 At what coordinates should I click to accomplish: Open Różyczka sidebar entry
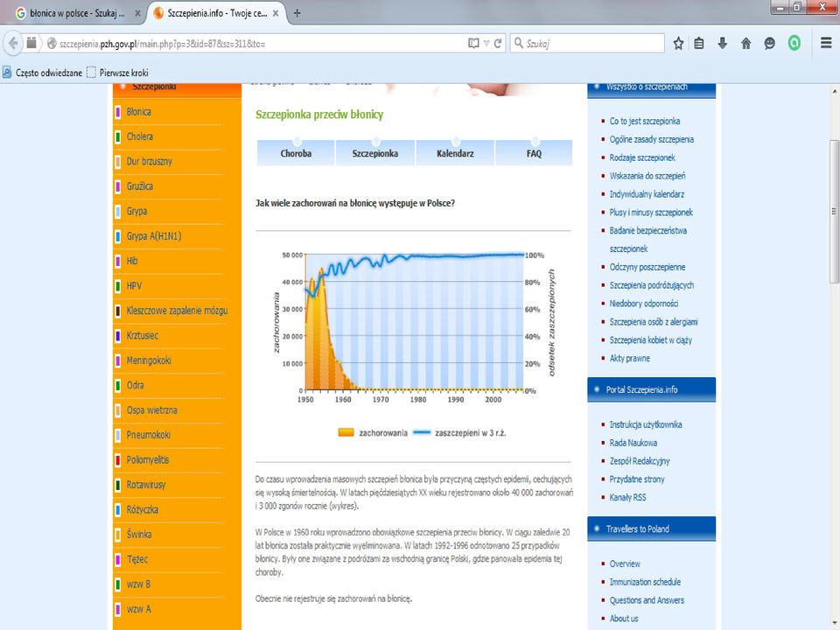[142, 509]
